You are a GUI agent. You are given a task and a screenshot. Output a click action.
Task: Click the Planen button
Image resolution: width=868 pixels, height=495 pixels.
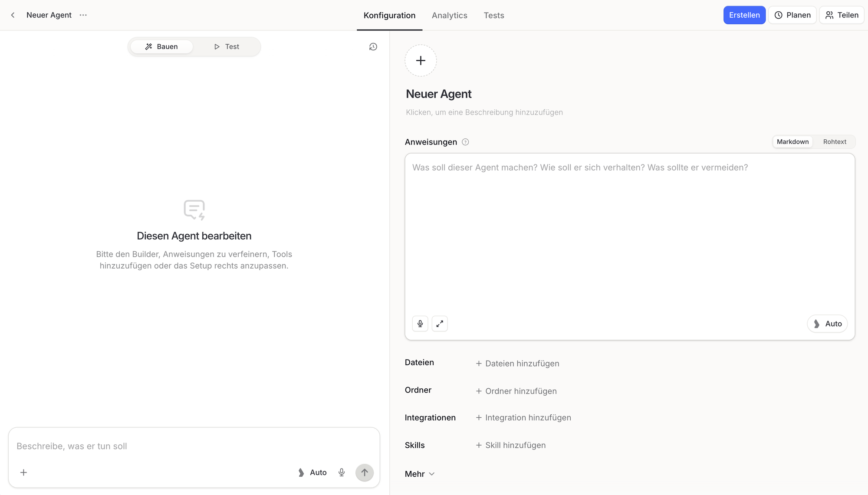coord(792,15)
